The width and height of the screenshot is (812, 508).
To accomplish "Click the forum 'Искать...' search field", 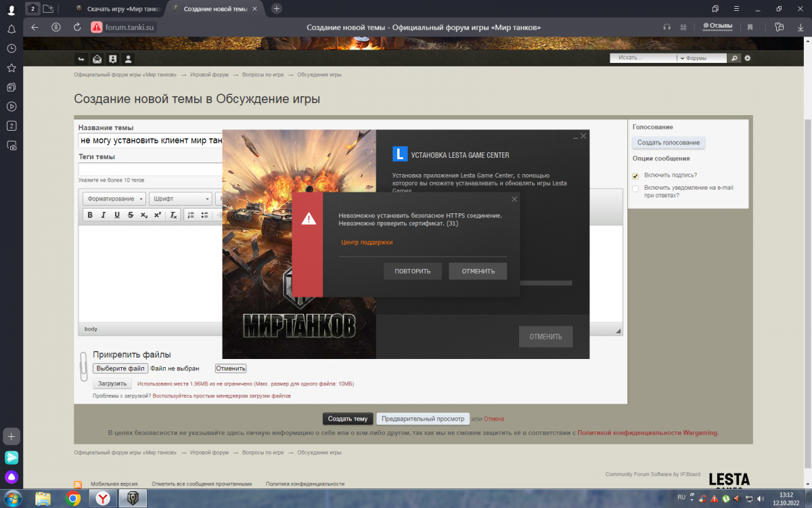I will click(x=644, y=58).
